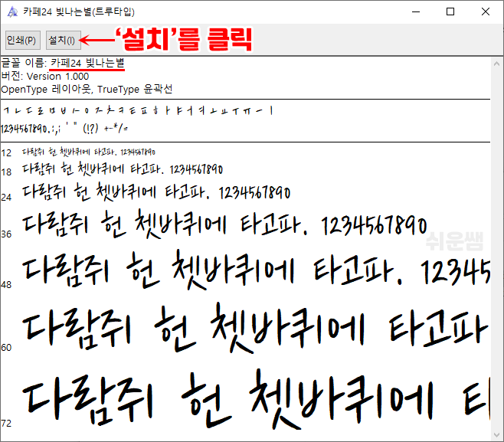Click the 설치(I) install button
504x442 pixels.
[x=63, y=40]
